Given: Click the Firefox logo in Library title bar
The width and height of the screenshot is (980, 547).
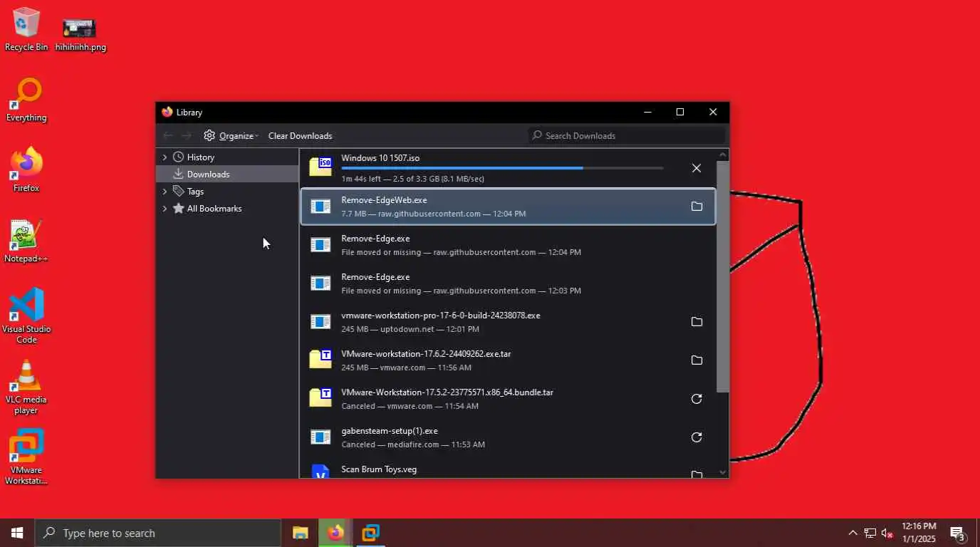Looking at the screenshot, I should pyautogui.click(x=167, y=112).
